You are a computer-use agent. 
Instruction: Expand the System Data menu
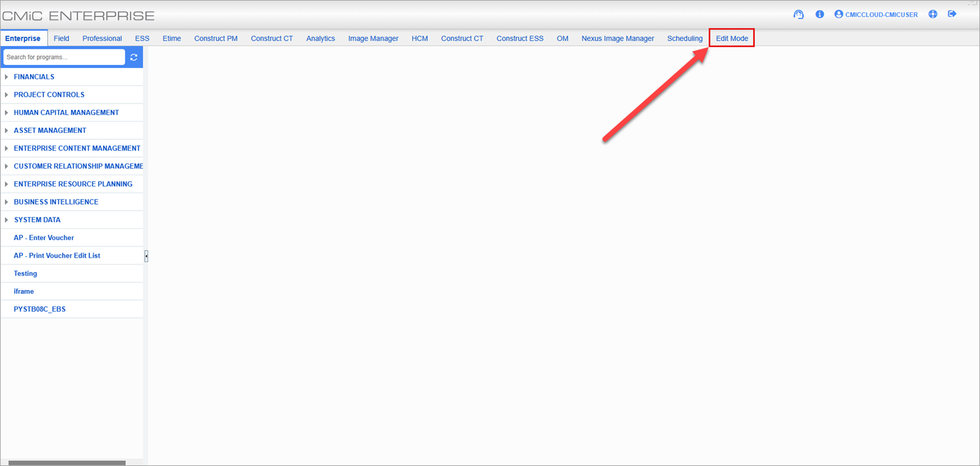pos(6,220)
